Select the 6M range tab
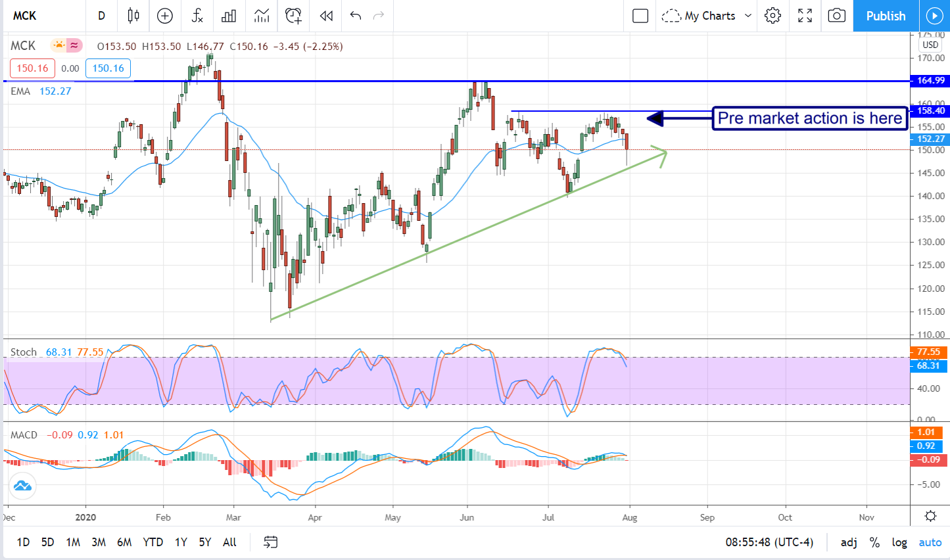Screen dimensions: 950x560 pos(124,542)
